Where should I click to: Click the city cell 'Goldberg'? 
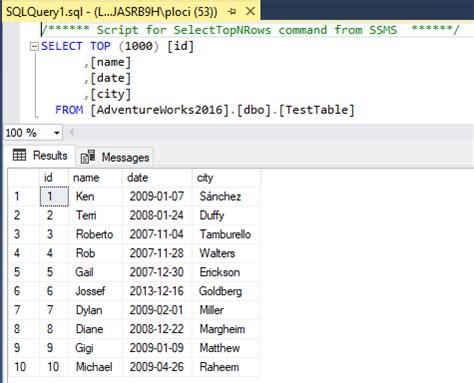point(226,291)
